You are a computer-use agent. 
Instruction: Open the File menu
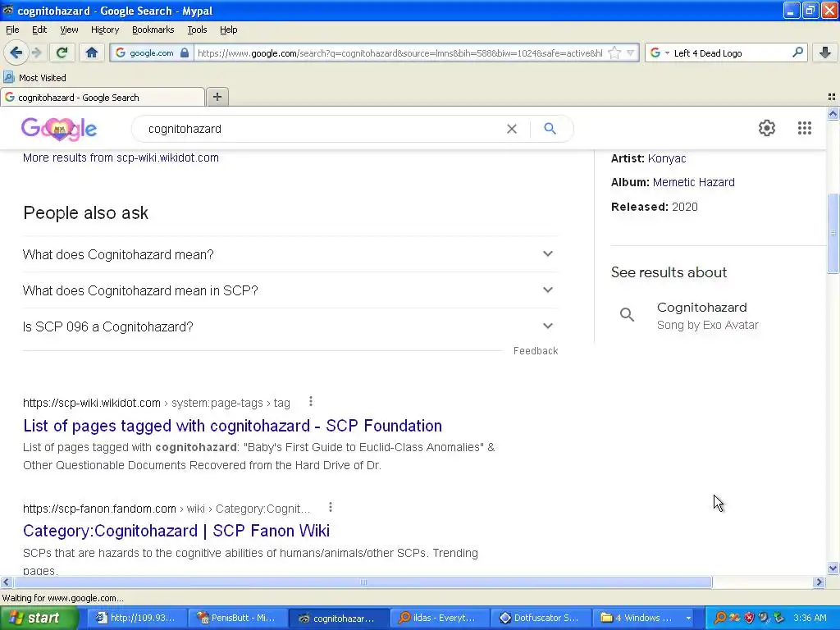[12, 30]
